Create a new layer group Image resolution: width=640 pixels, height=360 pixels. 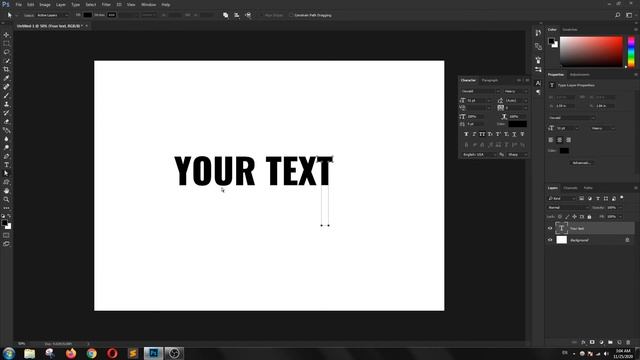point(610,342)
